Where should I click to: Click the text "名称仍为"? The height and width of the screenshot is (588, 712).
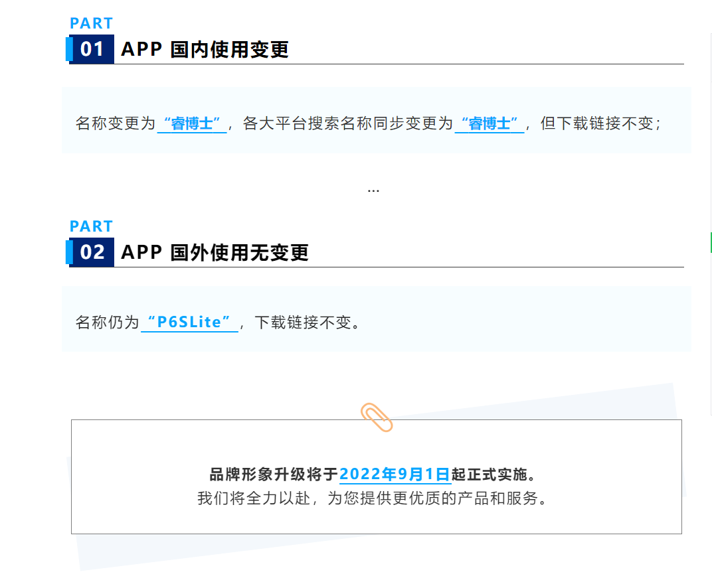[x=107, y=322]
